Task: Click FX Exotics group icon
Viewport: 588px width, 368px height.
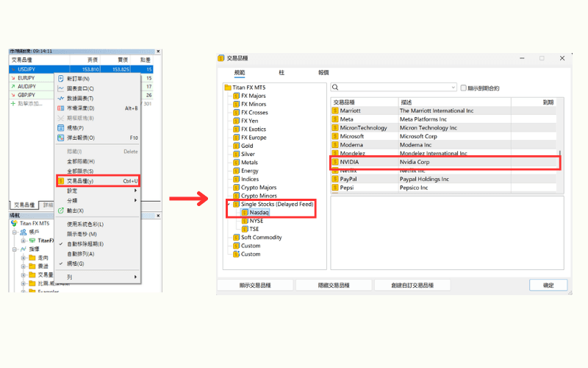Action: coord(236,130)
